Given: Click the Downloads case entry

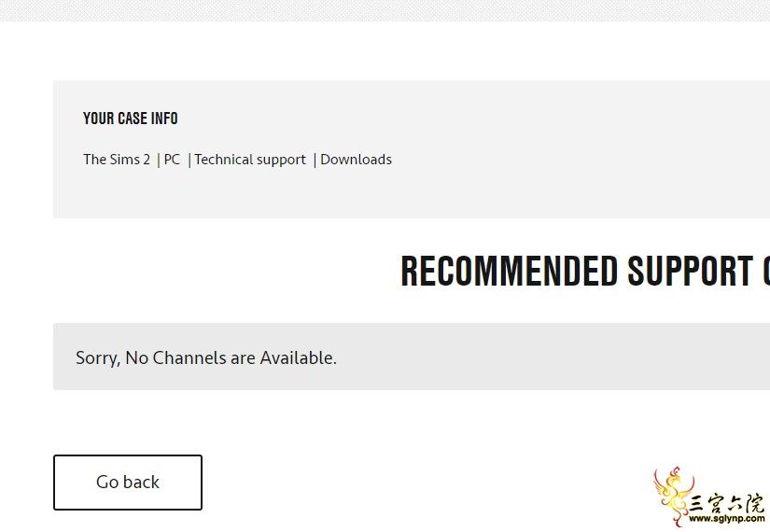Looking at the screenshot, I should pyautogui.click(x=356, y=160).
